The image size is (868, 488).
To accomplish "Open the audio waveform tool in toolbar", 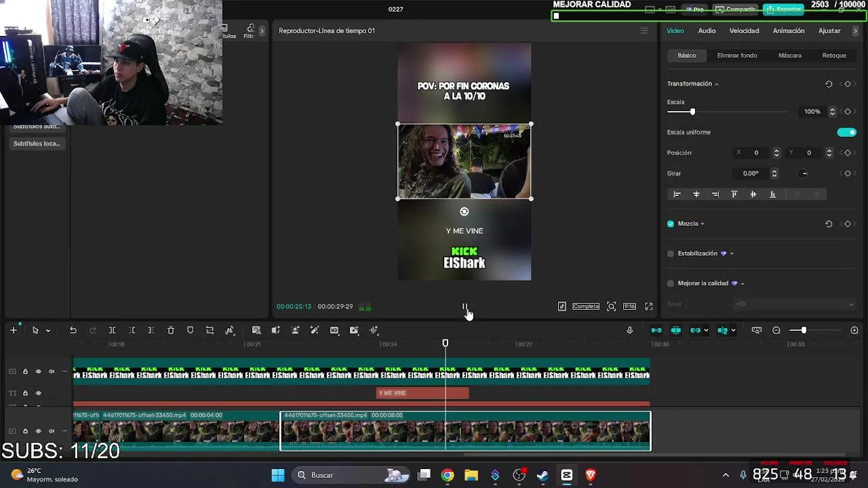I will [374, 330].
